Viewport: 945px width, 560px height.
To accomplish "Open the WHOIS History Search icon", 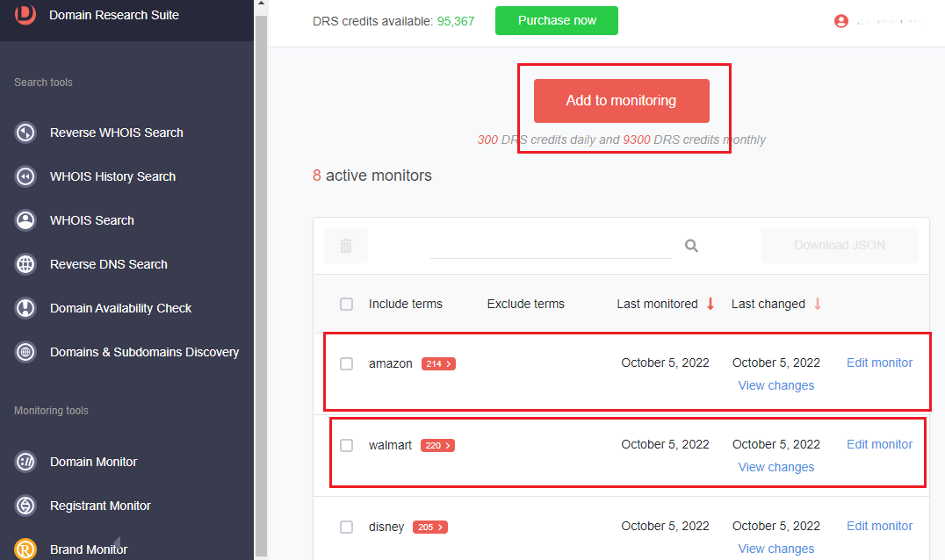I will pyautogui.click(x=25, y=176).
